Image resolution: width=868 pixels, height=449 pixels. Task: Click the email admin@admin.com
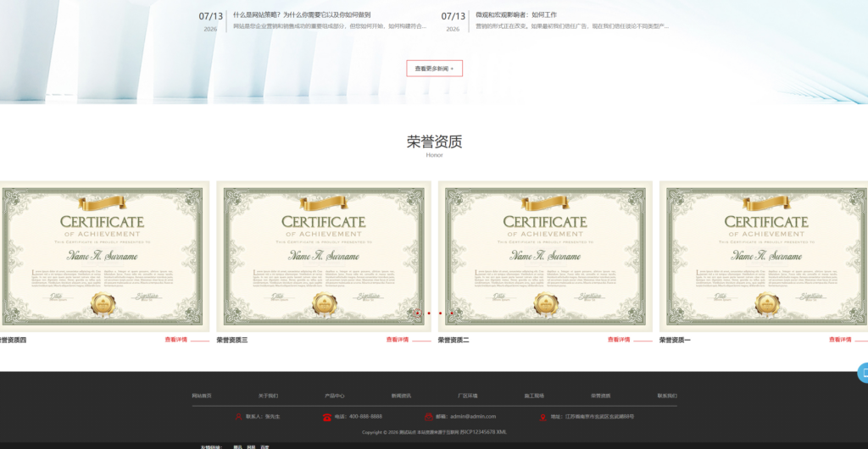(x=473, y=416)
